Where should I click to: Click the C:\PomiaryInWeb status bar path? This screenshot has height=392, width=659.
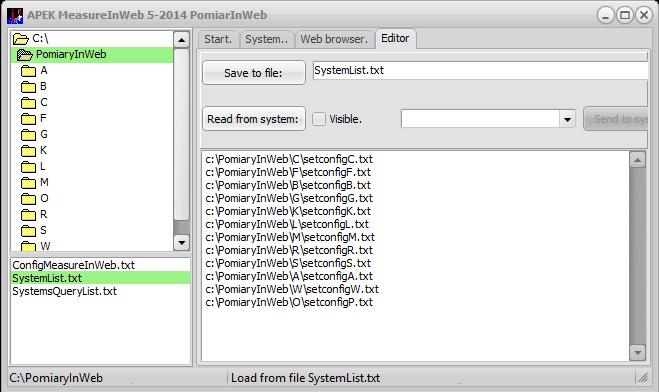tap(56, 378)
